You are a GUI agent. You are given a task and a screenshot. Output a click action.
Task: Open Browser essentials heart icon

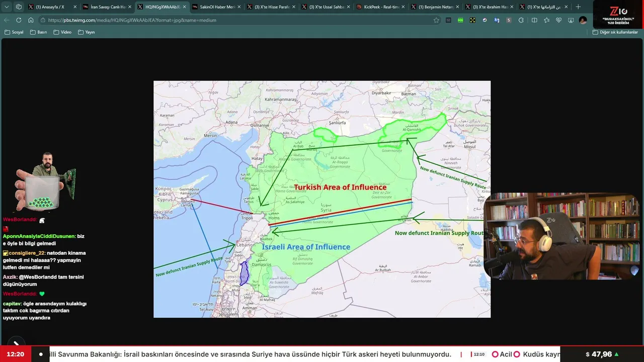558,20
